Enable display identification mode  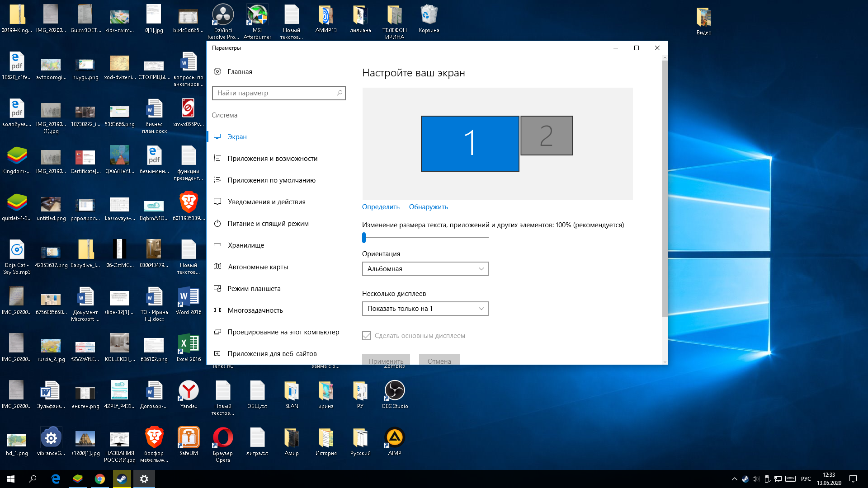pos(380,206)
